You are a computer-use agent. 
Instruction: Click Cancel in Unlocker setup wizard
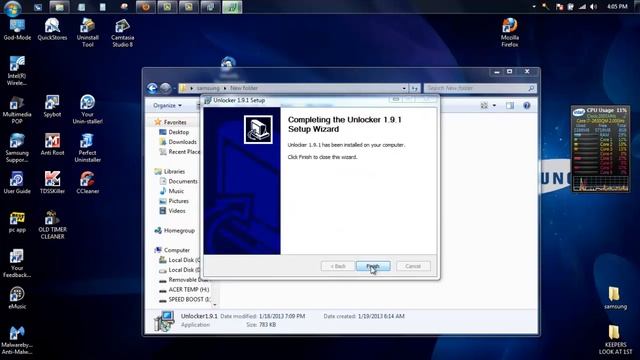[x=413, y=266]
